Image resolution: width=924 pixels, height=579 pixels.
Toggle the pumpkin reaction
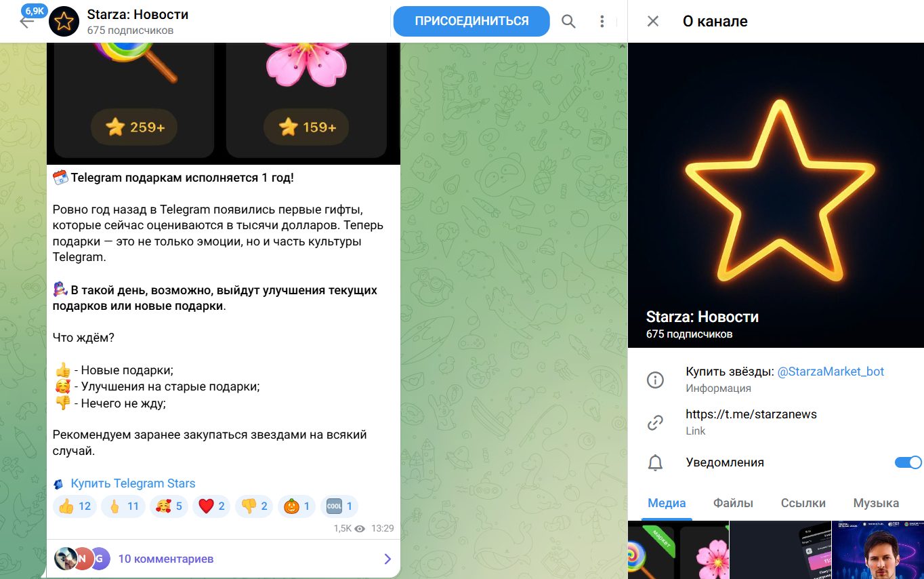click(x=297, y=506)
